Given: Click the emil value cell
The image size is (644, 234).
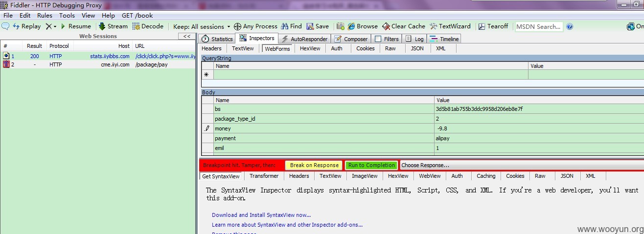Looking at the screenshot, I should 539,148.
